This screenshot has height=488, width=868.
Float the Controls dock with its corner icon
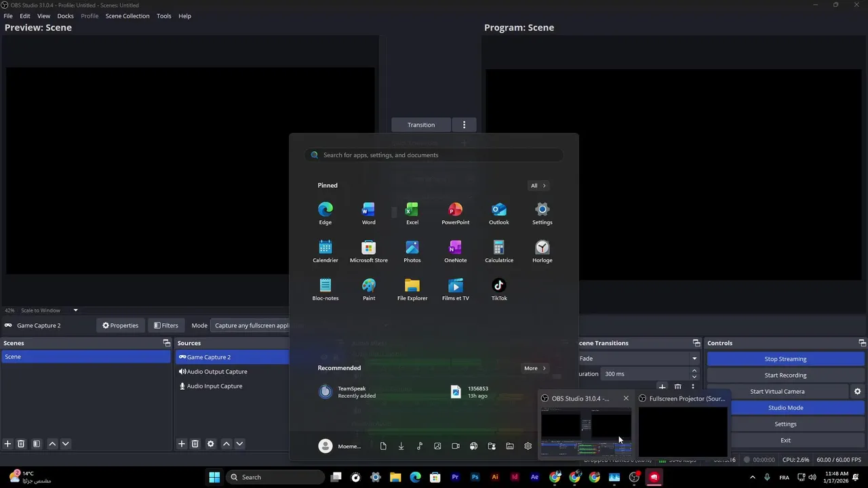(863, 343)
